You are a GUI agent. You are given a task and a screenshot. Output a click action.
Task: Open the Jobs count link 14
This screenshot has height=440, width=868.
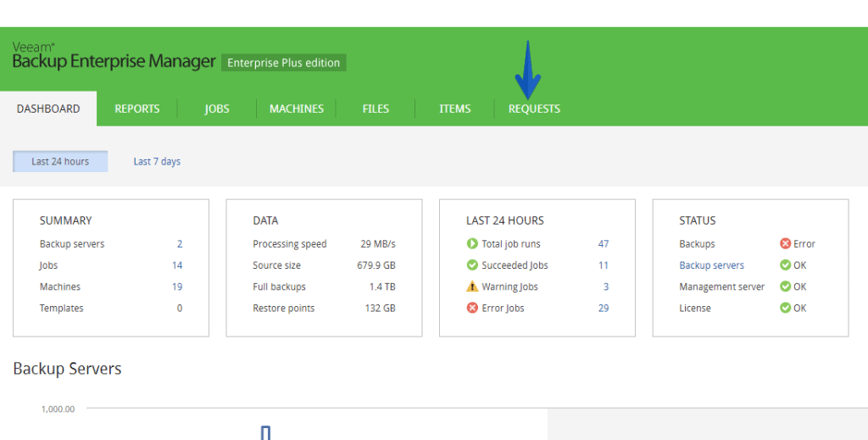(x=177, y=265)
